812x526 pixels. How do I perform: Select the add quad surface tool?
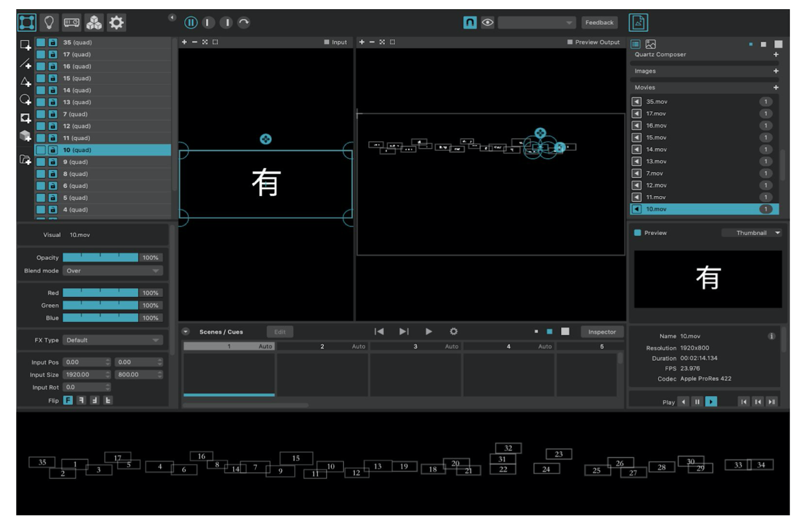click(25, 45)
